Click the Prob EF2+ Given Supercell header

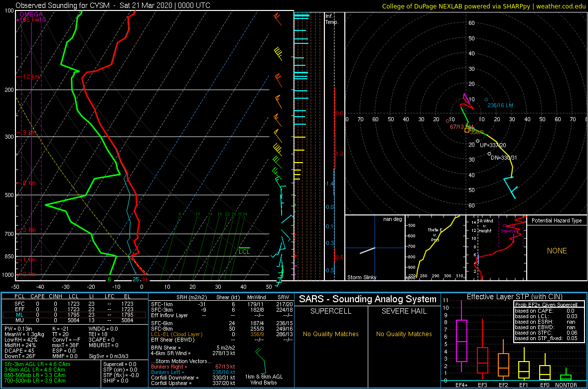tap(547, 305)
